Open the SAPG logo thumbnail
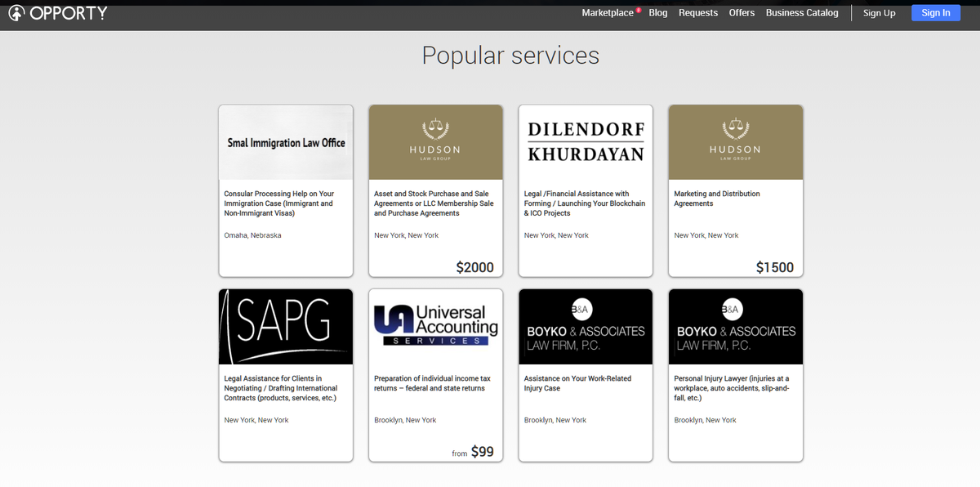Viewport: 980px width, 487px height. coord(286,327)
